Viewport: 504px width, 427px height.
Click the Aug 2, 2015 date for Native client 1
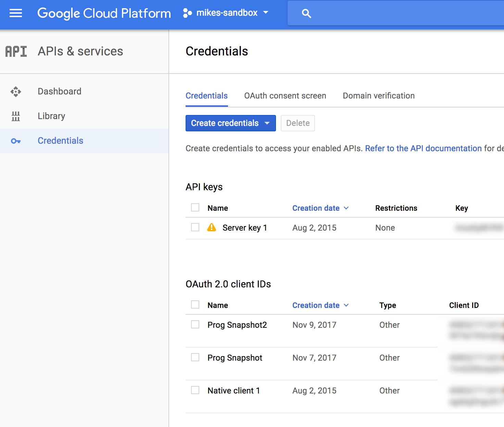tap(314, 391)
